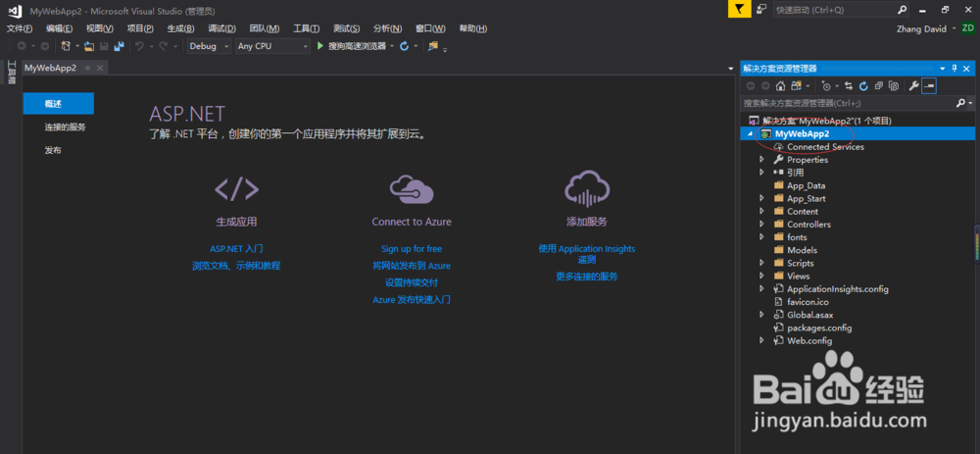The width and height of the screenshot is (980, 454).
Task: Click the Solution Explorer Refresh icon
Action: tap(863, 86)
